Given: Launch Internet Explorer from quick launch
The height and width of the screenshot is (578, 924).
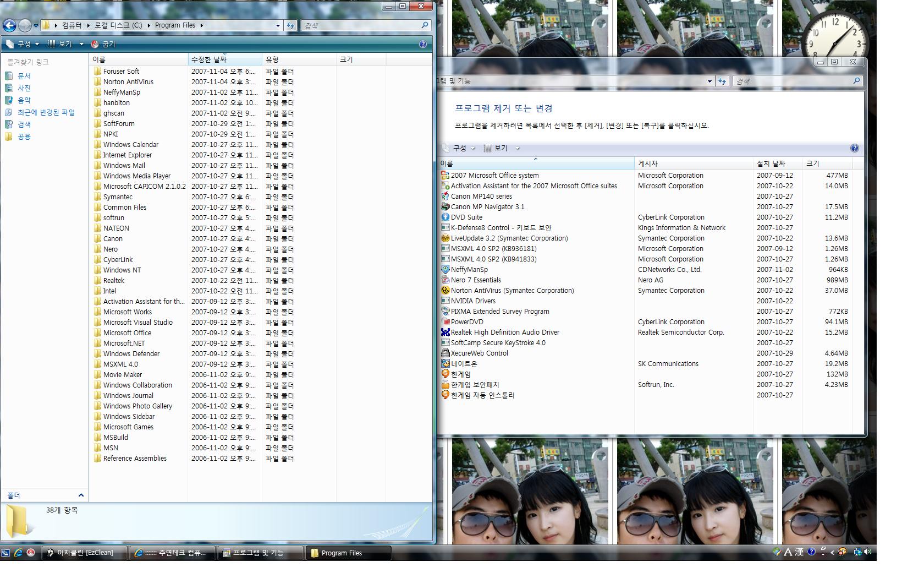Looking at the screenshot, I should click(x=18, y=553).
